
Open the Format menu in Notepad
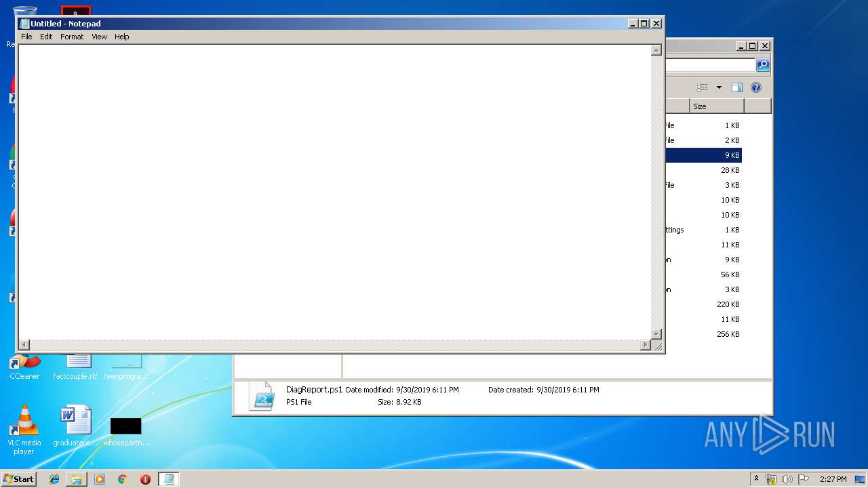click(x=72, y=37)
